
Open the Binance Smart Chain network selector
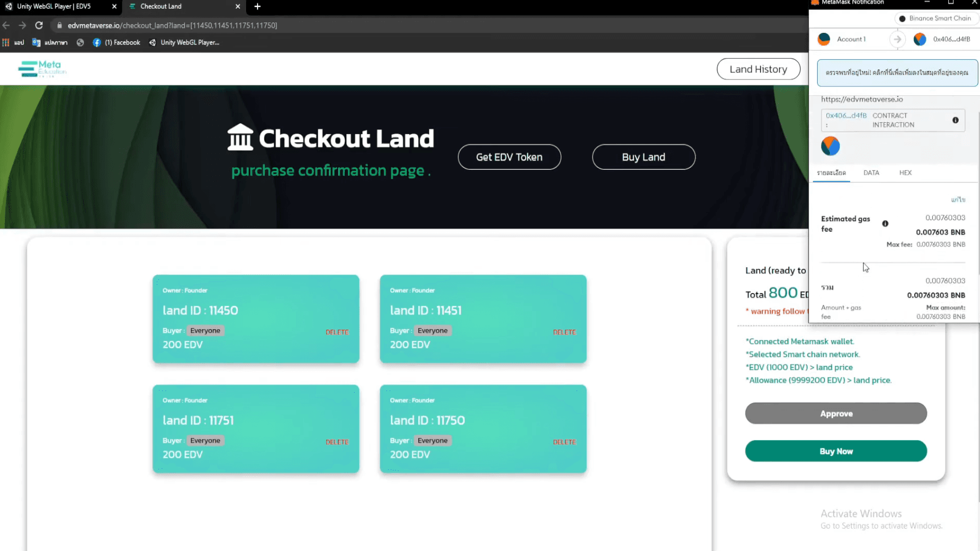tap(935, 18)
